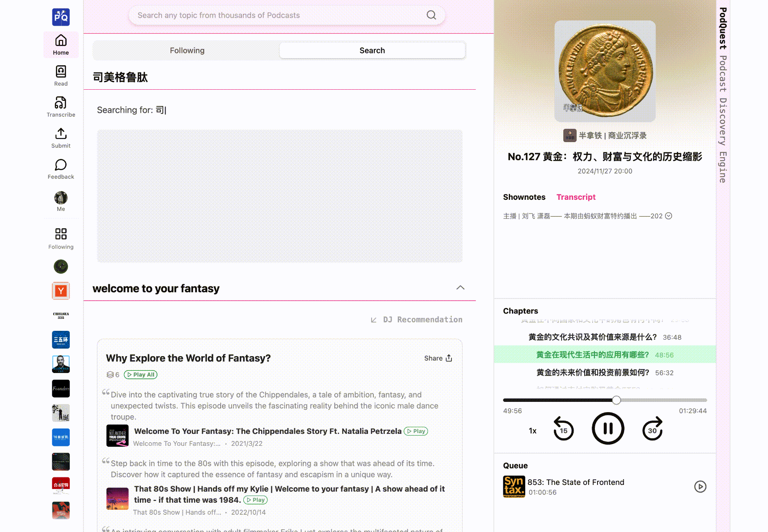Click the Welcome To Your Fantasy podcast name
The image size is (768, 532).
177,444
